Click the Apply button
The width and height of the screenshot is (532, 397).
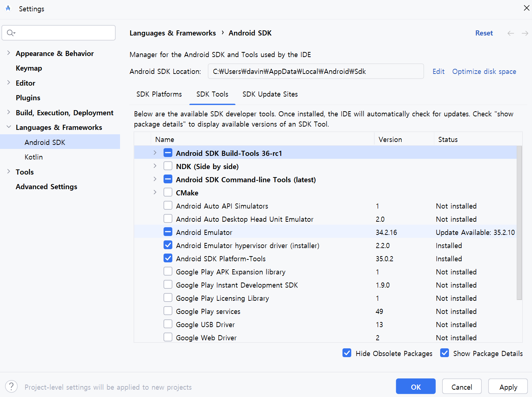point(508,387)
